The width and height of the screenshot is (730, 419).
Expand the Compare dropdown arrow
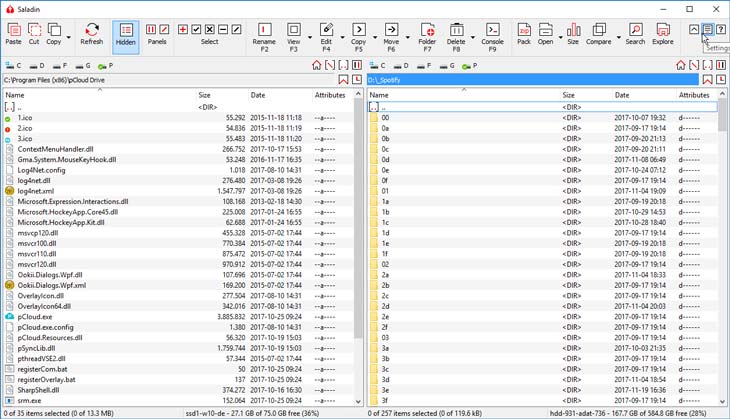point(617,42)
